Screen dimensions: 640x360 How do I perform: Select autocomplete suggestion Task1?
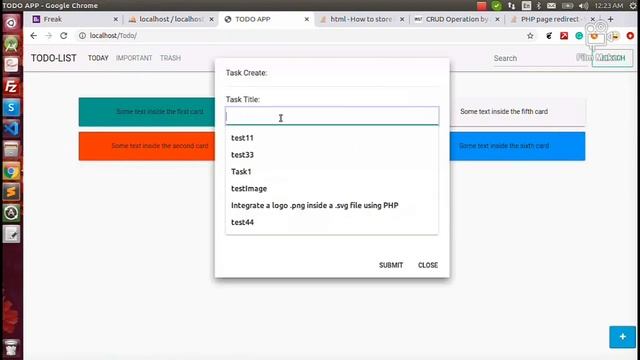pyautogui.click(x=332, y=171)
